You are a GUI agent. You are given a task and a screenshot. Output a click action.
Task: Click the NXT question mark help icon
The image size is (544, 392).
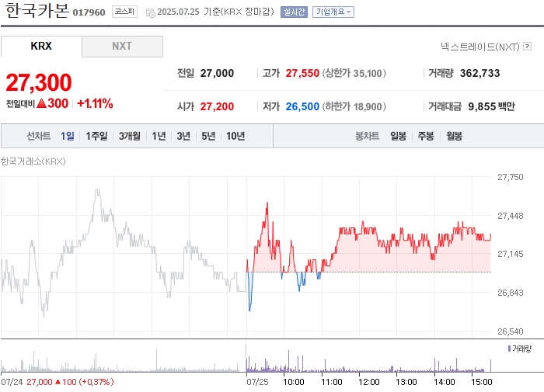(528, 46)
